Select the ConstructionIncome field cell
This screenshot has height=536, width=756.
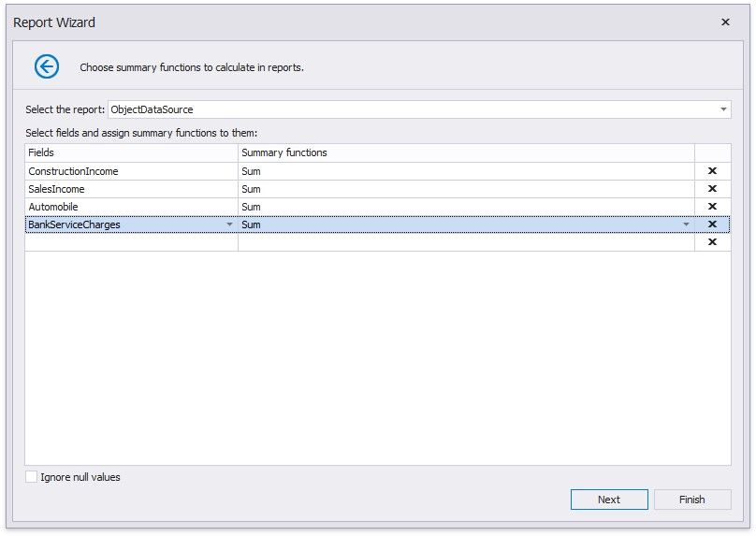point(131,171)
